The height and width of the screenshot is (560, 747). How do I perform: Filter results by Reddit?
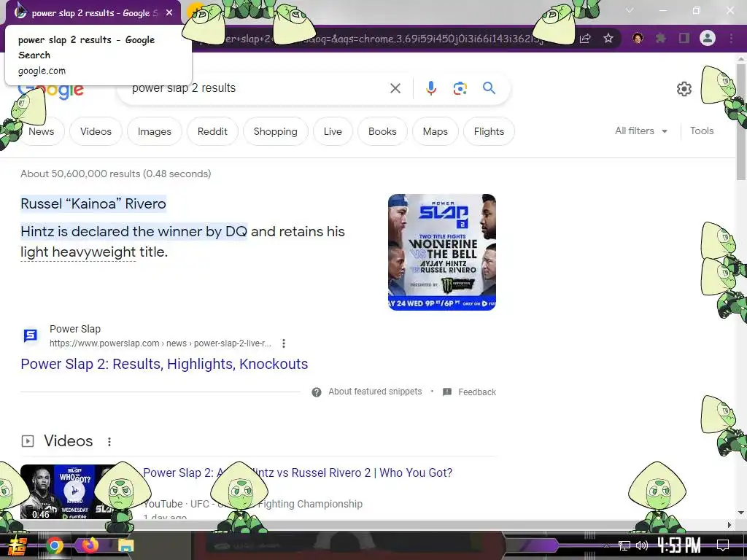[212, 131]
